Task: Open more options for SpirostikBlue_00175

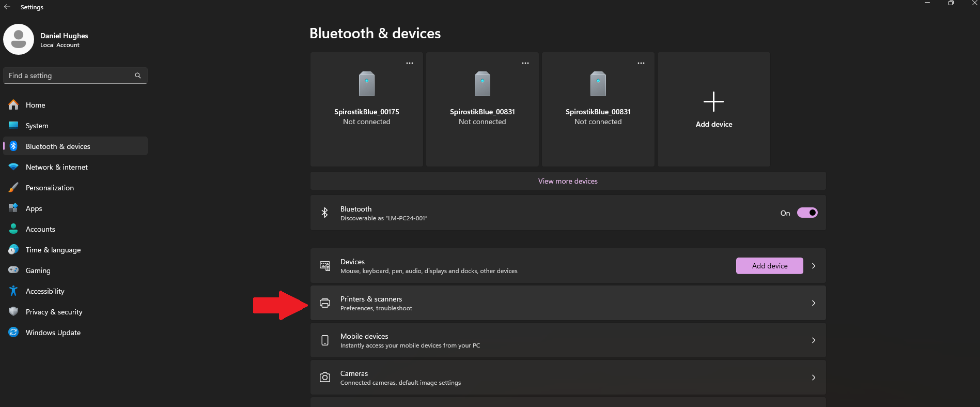Action: pyautogui.click(x=410, y=63)
